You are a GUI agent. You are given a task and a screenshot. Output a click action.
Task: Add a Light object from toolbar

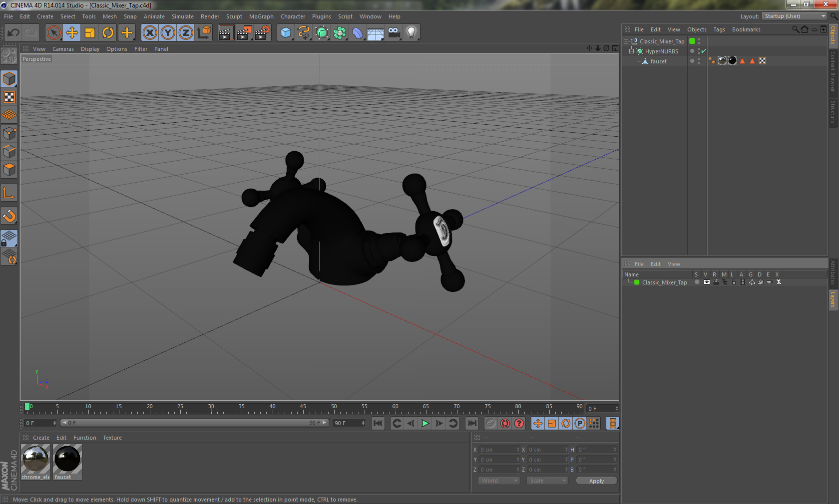pos(412,33)
